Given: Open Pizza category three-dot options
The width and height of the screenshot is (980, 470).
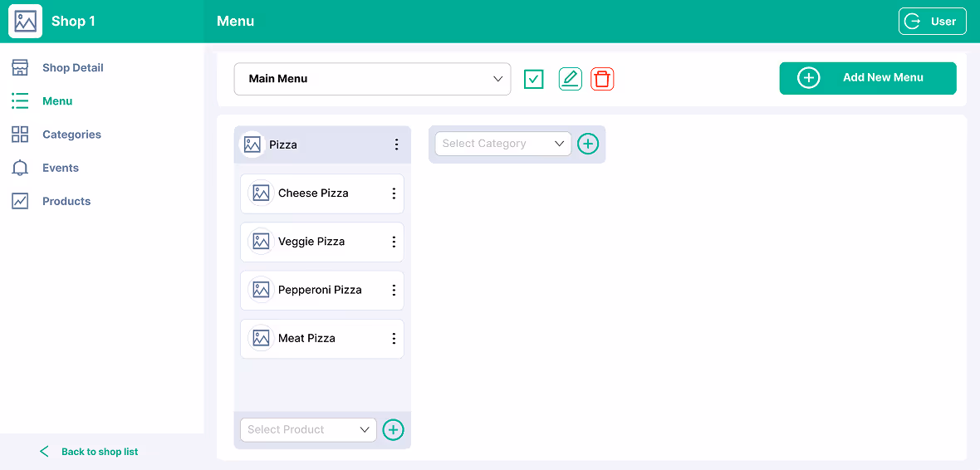Looking at the screenshot, I should tap(396, 145).
